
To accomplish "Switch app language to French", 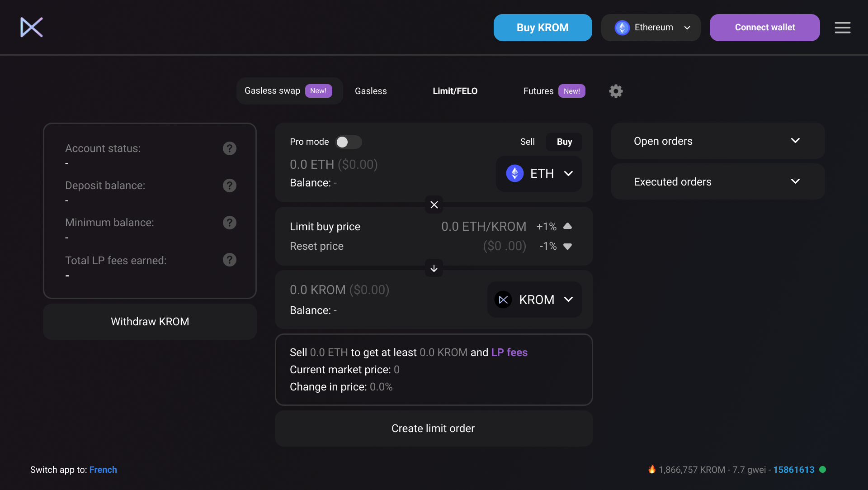I will pyautogui.click(x=103, y=470).
